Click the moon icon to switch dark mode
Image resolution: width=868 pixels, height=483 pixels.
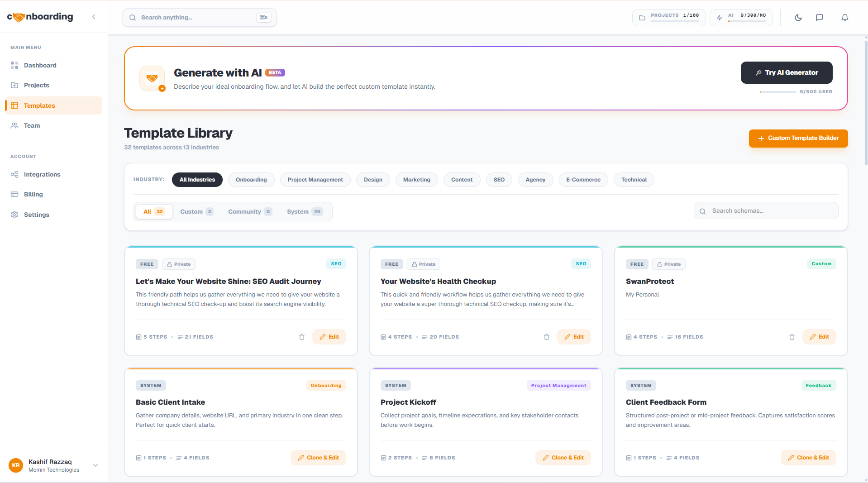coord(798,18)
